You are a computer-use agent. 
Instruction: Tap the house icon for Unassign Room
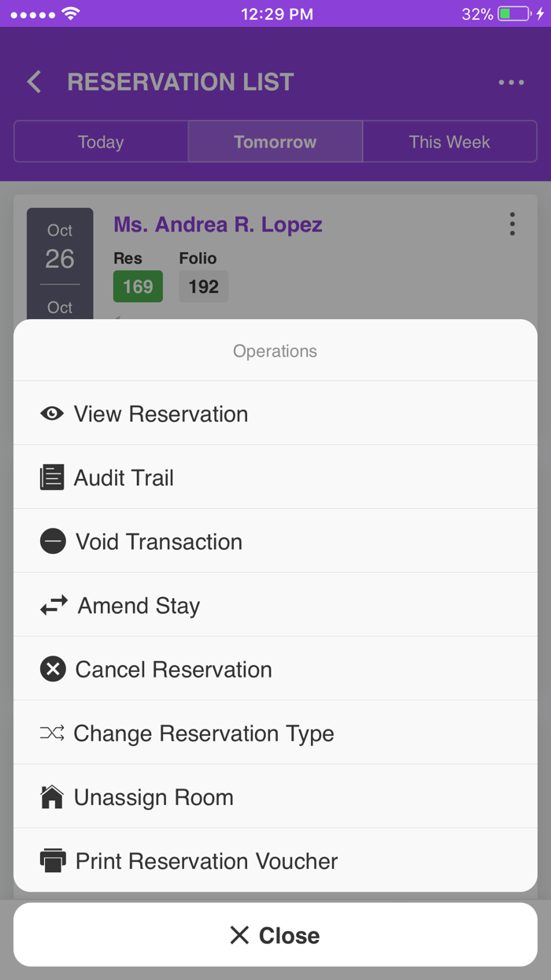(52, 796)
